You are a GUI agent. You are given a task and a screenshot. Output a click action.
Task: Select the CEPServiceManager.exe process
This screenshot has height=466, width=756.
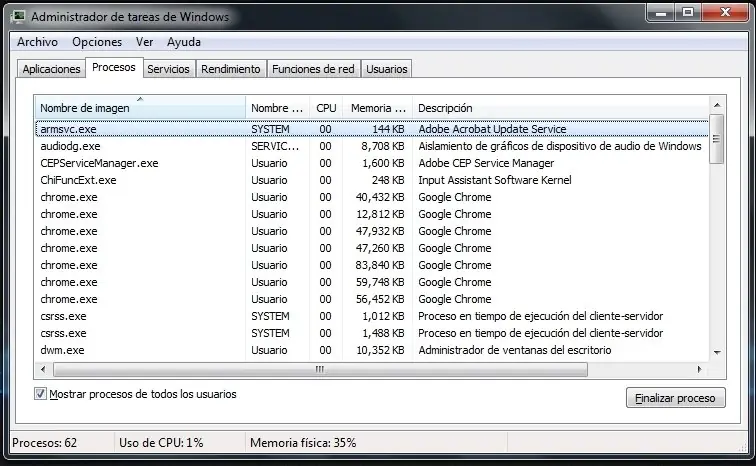click(x=372, y=163)
